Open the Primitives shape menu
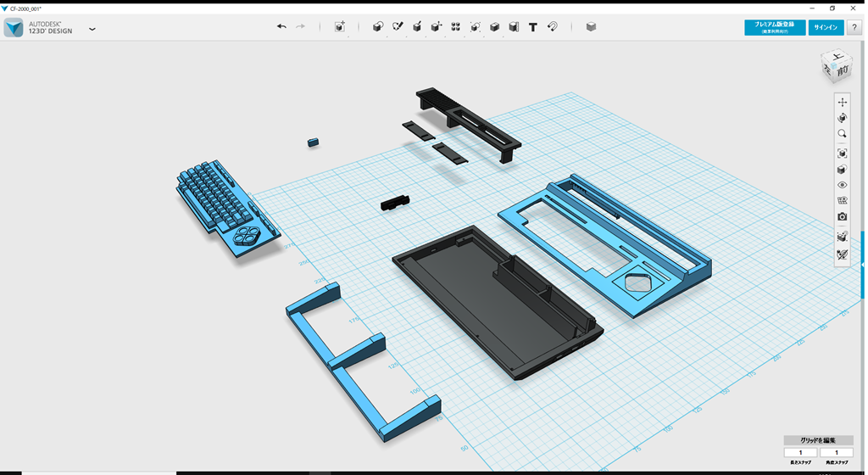The width and height of the screenshot is (868, 475). coord(378,27)
